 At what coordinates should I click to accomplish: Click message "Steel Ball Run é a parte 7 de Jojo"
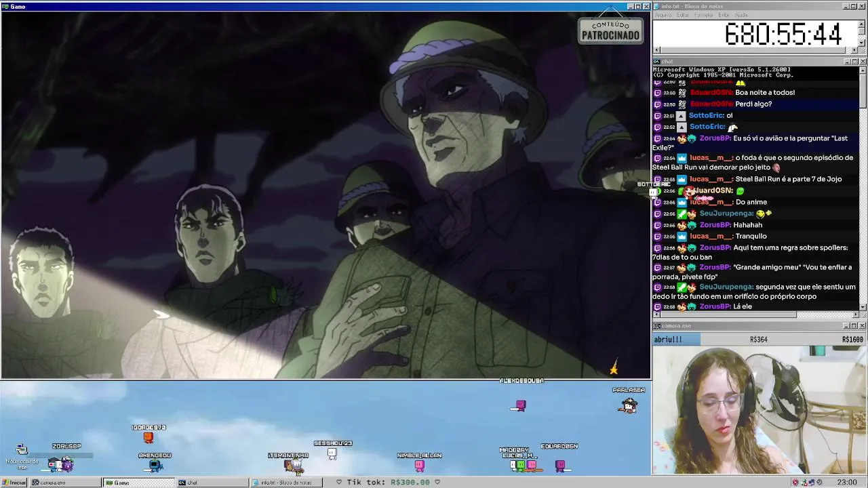click(788, 180)
